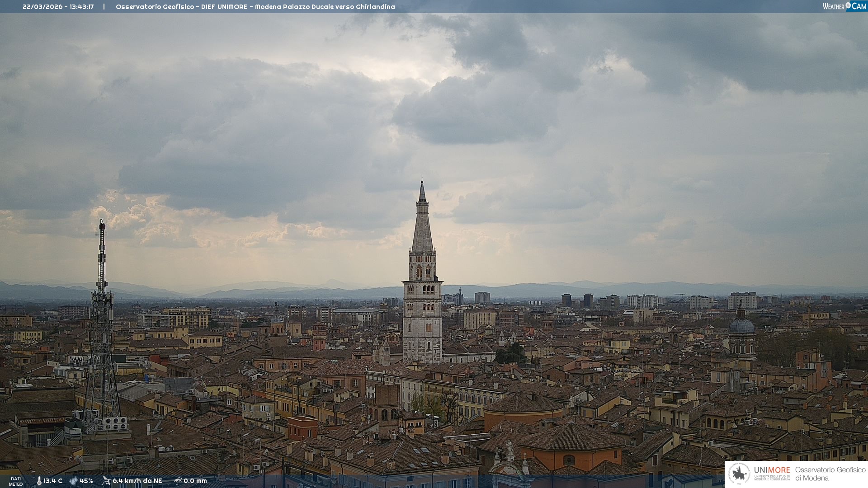Click the 13.4 C temperature reading
This screenshot has width=868, height=488.
tap(53, 481)
